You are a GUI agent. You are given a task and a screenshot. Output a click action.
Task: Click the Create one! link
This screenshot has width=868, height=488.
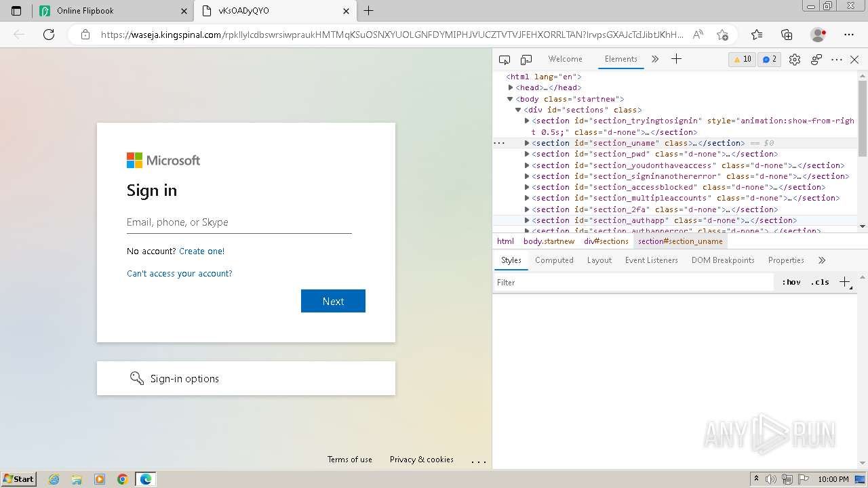[201, 251]
